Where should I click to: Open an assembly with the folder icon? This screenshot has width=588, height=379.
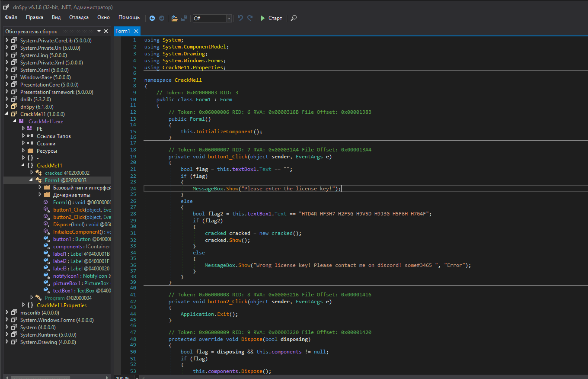174,18
